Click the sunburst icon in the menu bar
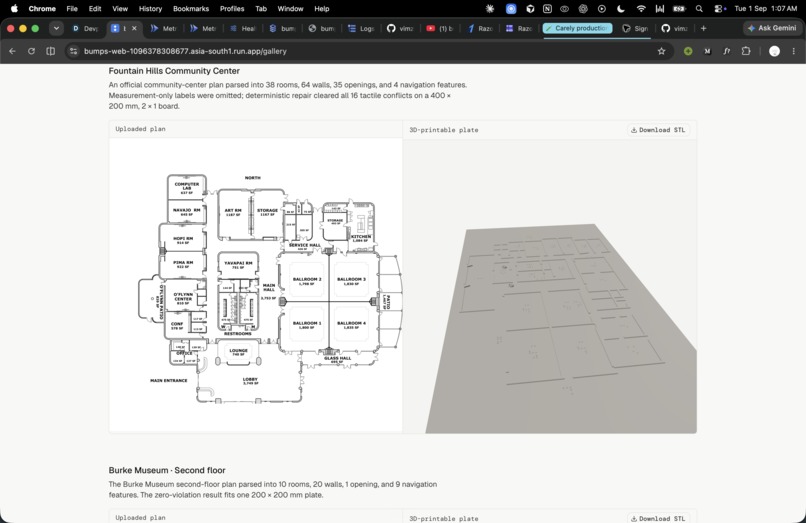 490,9
